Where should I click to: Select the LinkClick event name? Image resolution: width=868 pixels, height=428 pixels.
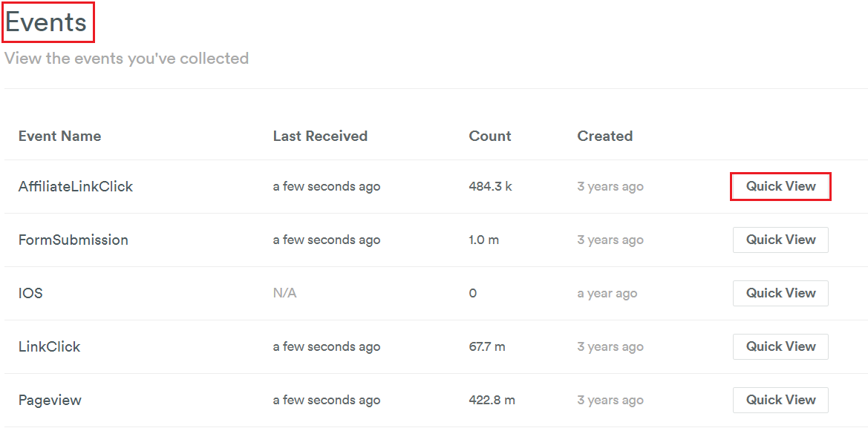tap(49, 346)
